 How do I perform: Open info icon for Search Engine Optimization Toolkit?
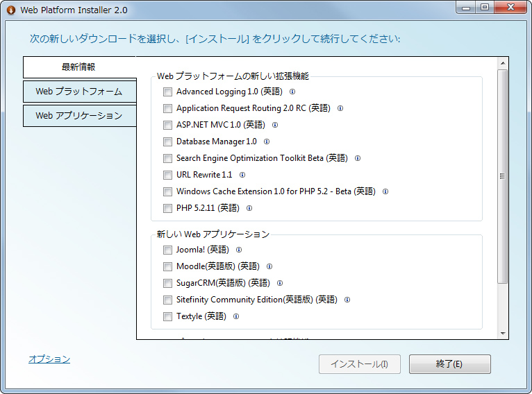358,158
